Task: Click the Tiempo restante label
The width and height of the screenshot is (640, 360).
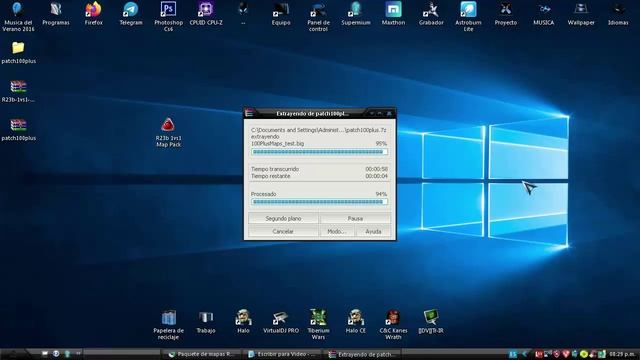Action: 271,176
